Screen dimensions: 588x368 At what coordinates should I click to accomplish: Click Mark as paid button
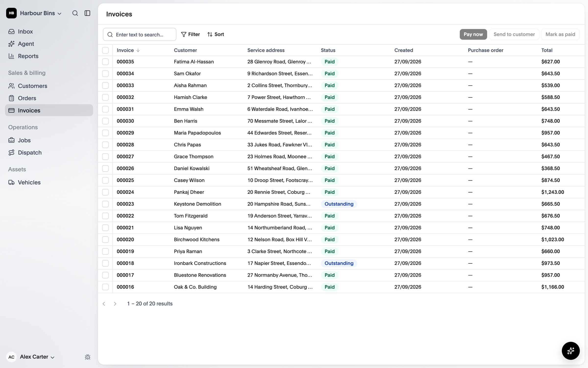click(x=560, y=34)
